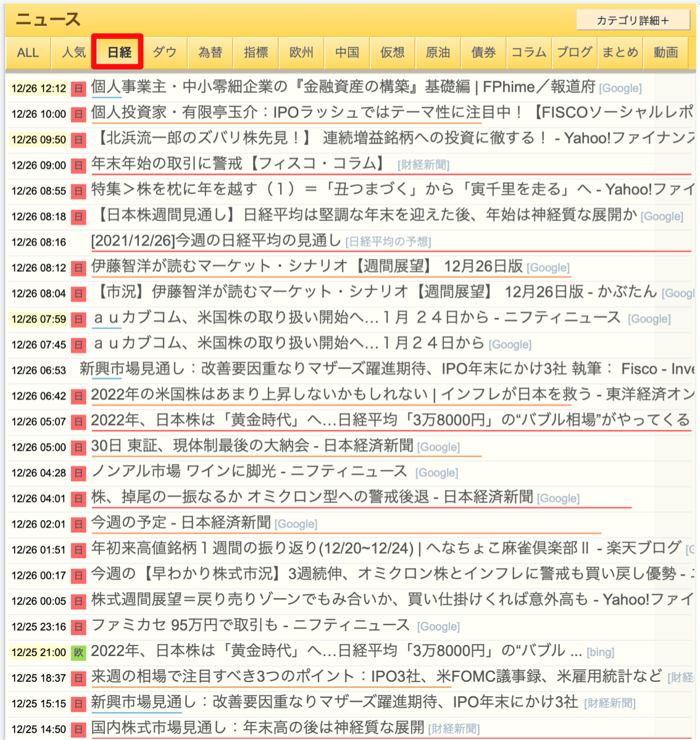Switch to the 為替 tab

point(210,53)
